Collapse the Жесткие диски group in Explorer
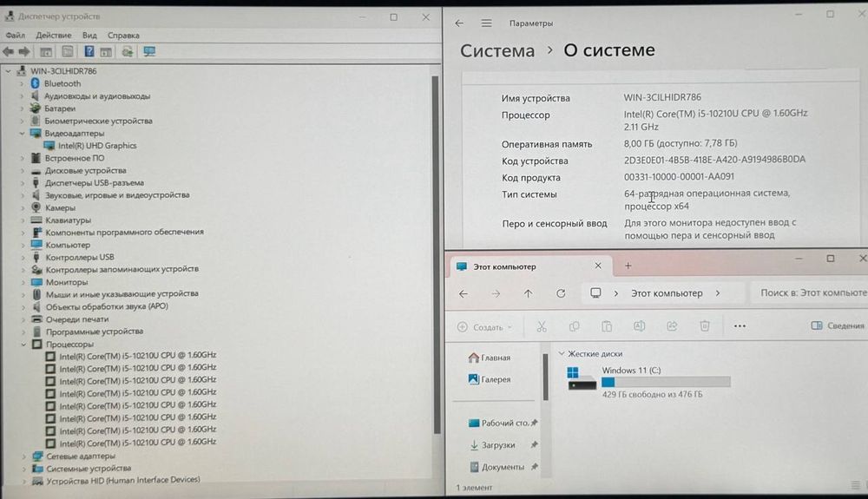The height and width of the screenshot is (499, 868). pos(562,353)
